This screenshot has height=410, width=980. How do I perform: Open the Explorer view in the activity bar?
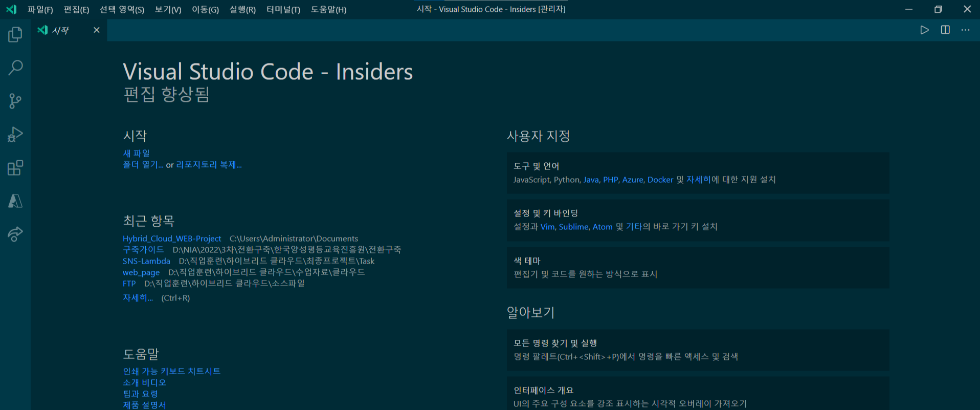(x=15, y=34)
